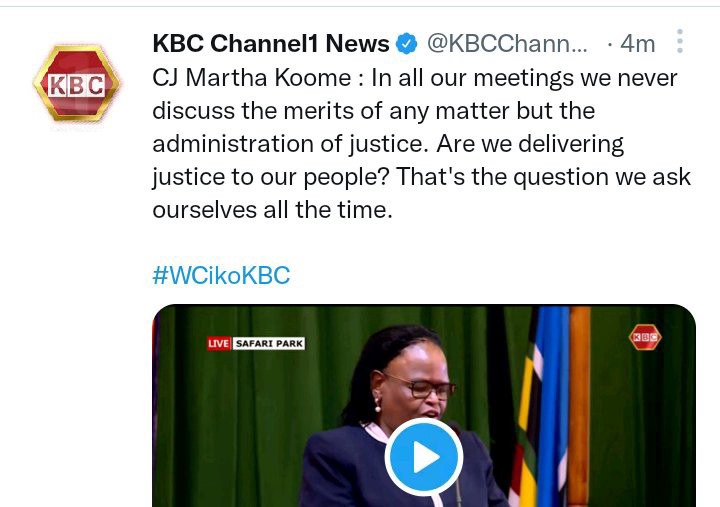
Task: Click the KBC watermark logo in video
Action: pyautogui.click(x=645, y=337)
